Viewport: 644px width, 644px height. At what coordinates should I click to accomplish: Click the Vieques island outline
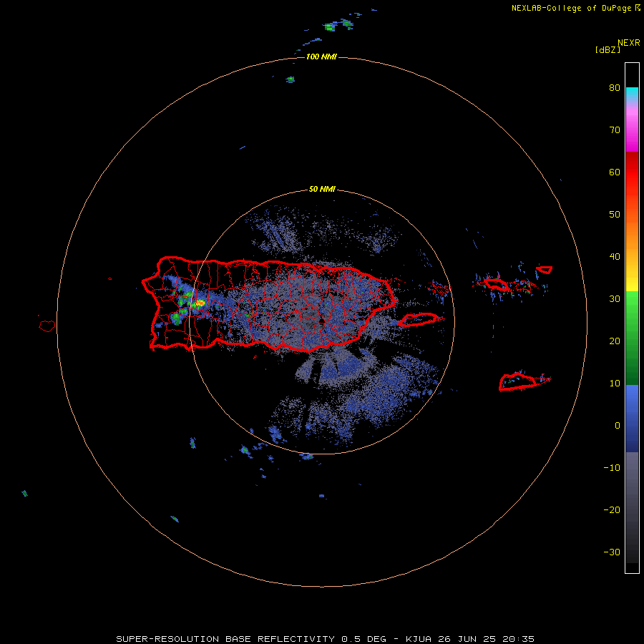pyautogui.click(x=418, y=320)
